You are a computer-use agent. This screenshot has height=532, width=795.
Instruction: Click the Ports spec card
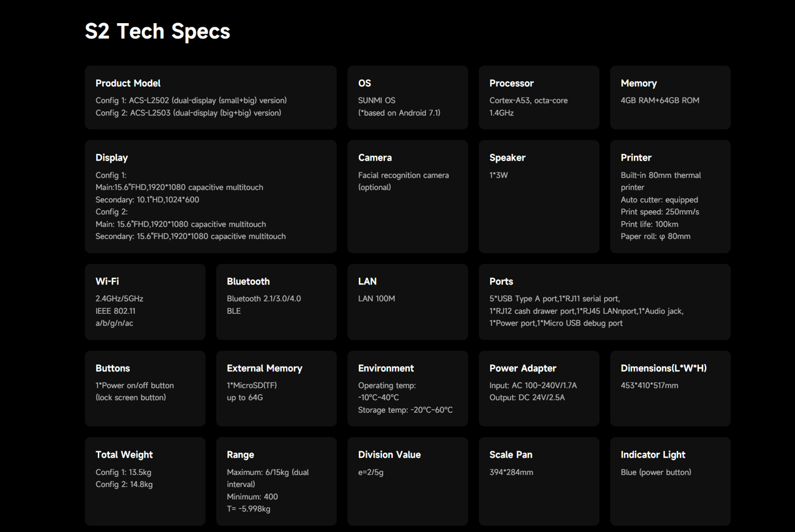point(605,302)
